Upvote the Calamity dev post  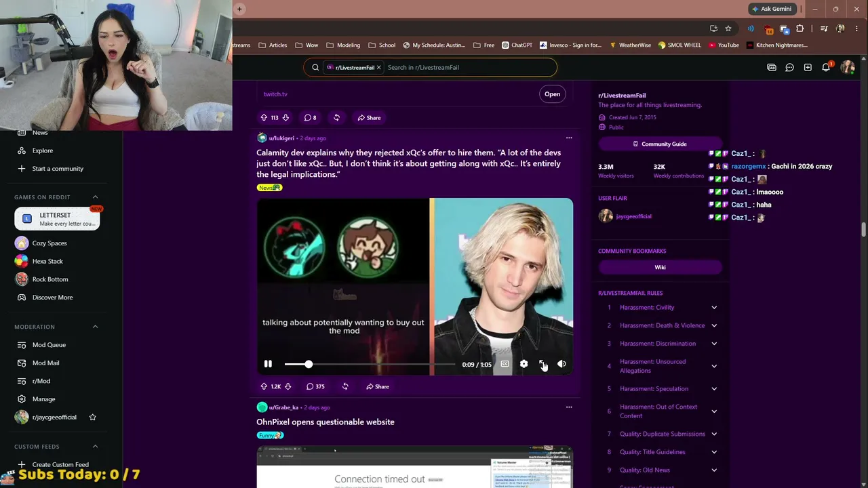pos(264,386)
